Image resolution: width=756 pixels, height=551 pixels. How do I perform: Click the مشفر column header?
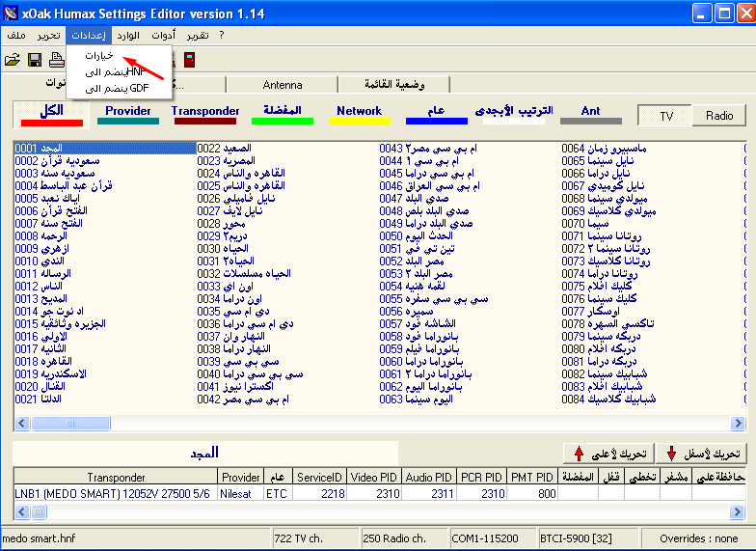[x=675, y=477]
